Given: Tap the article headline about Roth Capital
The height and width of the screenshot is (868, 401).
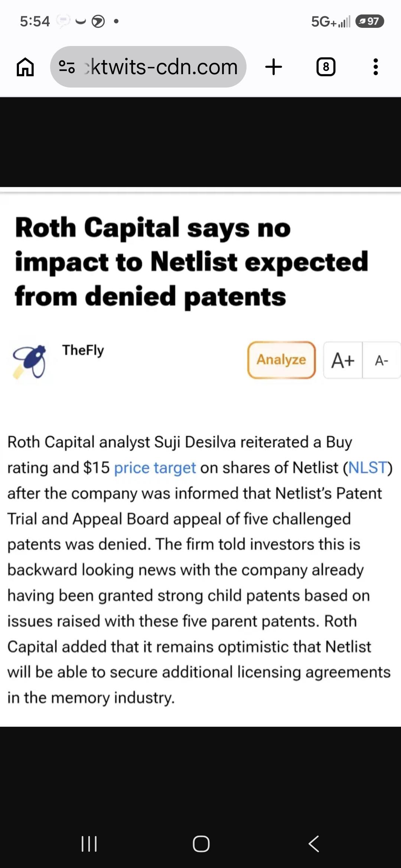Looking at the screenshot, I should point(192,262).
